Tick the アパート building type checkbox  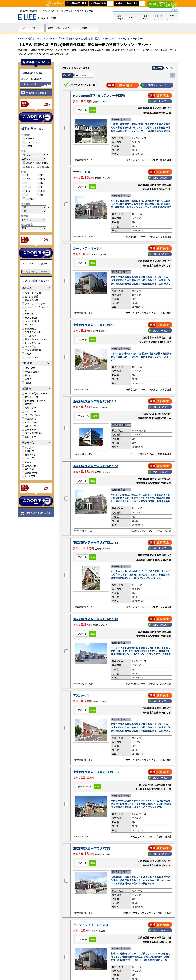click(x=23, y=139)
